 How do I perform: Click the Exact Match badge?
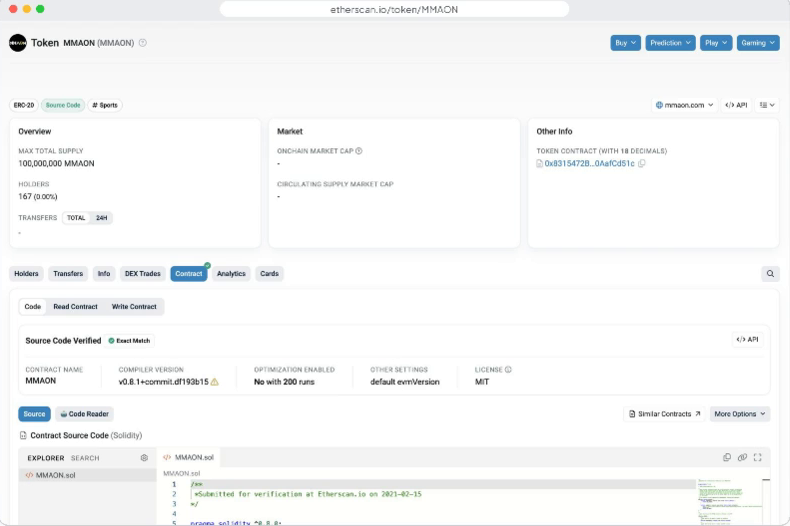tap(129, 341)
